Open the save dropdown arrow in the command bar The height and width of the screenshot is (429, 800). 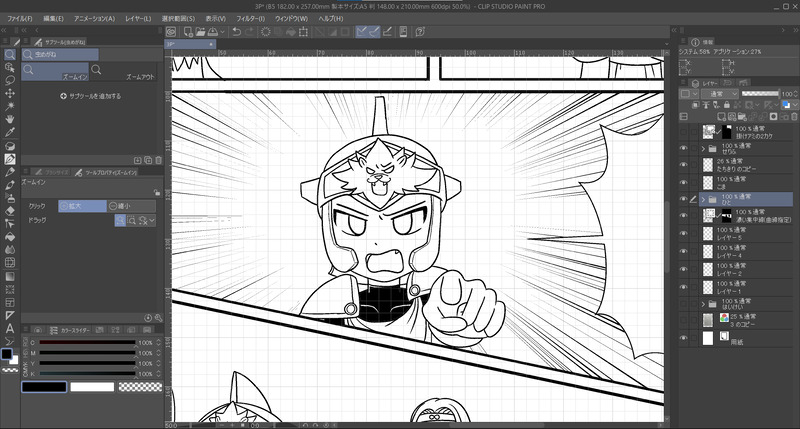point(223,32)
